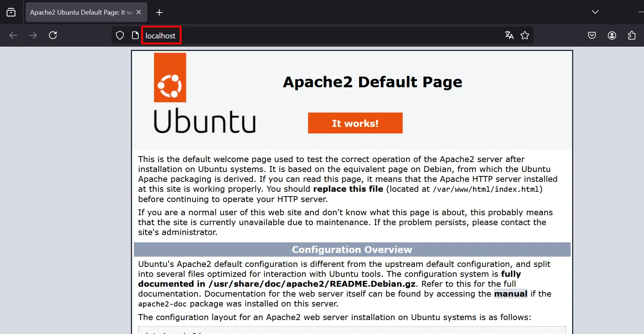Screen dimensions: 644x334
Task: Go back to previous page
Action: pos(13,35)
